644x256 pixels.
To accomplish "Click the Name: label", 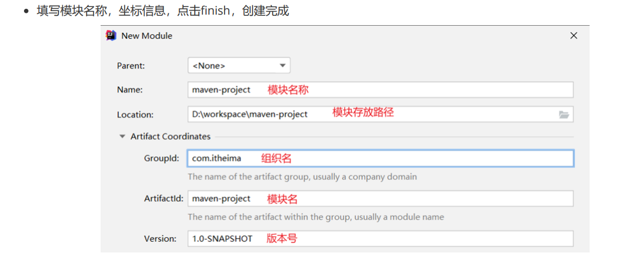I will pos(130,90).
